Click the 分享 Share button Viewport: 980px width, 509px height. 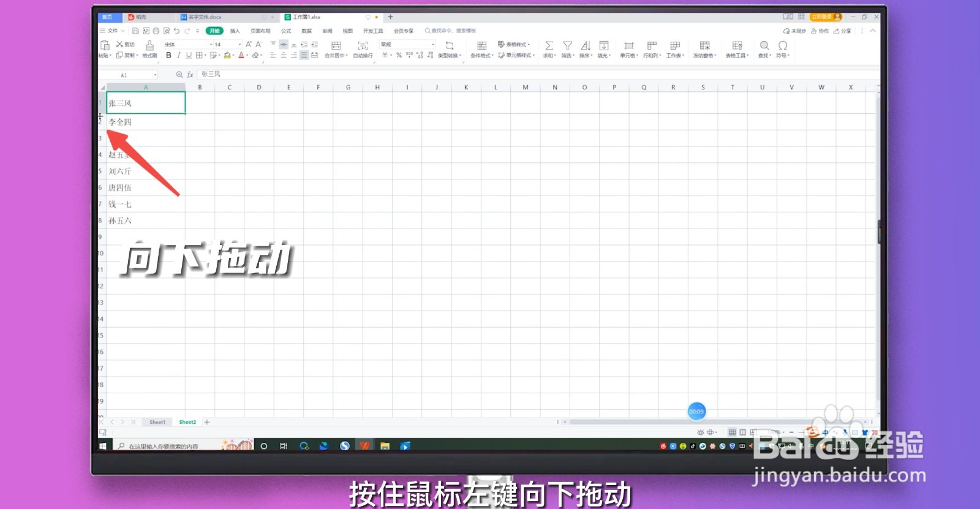coord(843,31)
